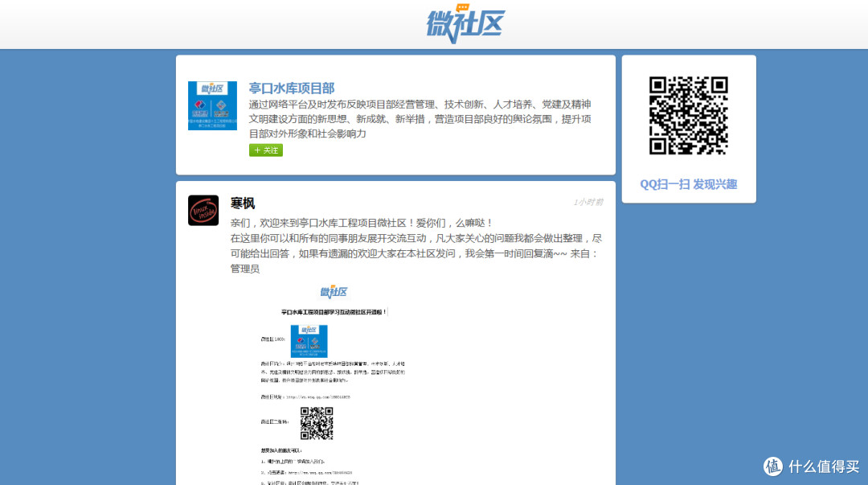The width and height of the screenshot is (868, 485).
Task: Click the post text starting with 亲们，欢迎来到
Action: (x=361, y=223)
